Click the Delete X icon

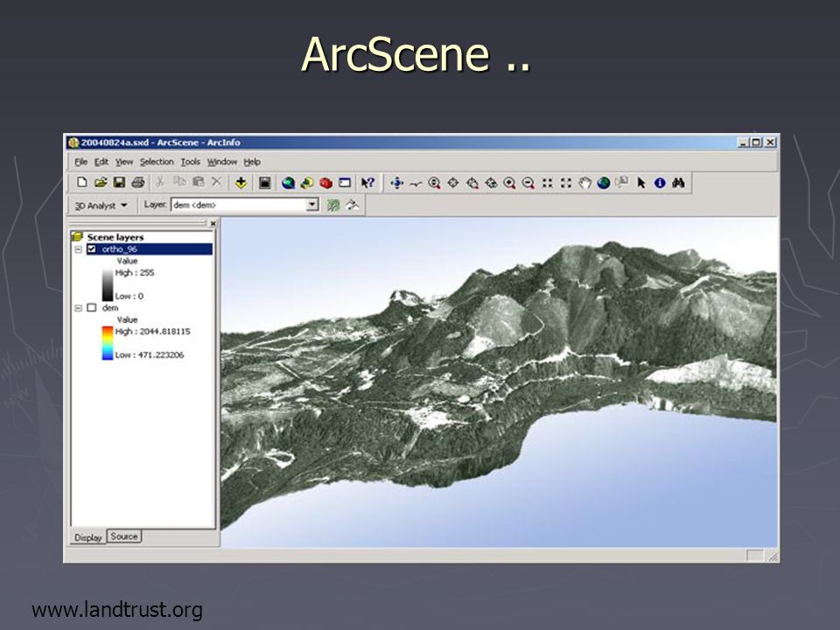point(216,183)
